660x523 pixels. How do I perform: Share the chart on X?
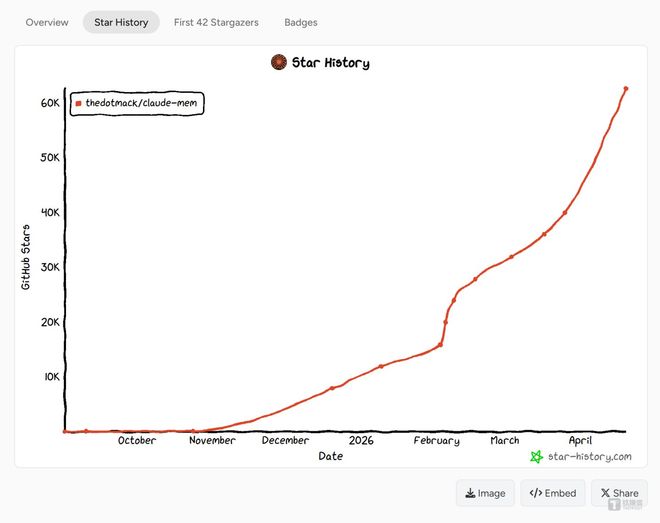click(619, 493)
